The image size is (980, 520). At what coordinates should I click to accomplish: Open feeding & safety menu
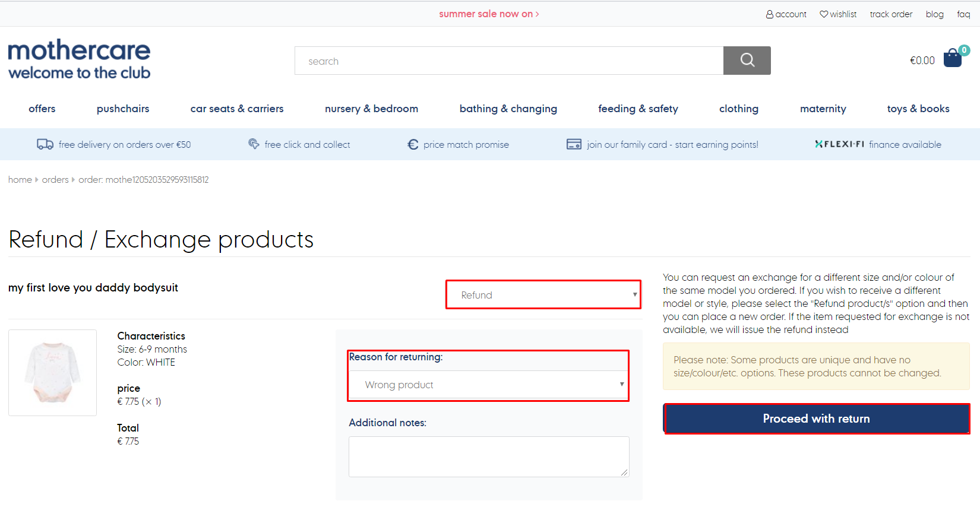click(638, 109)
